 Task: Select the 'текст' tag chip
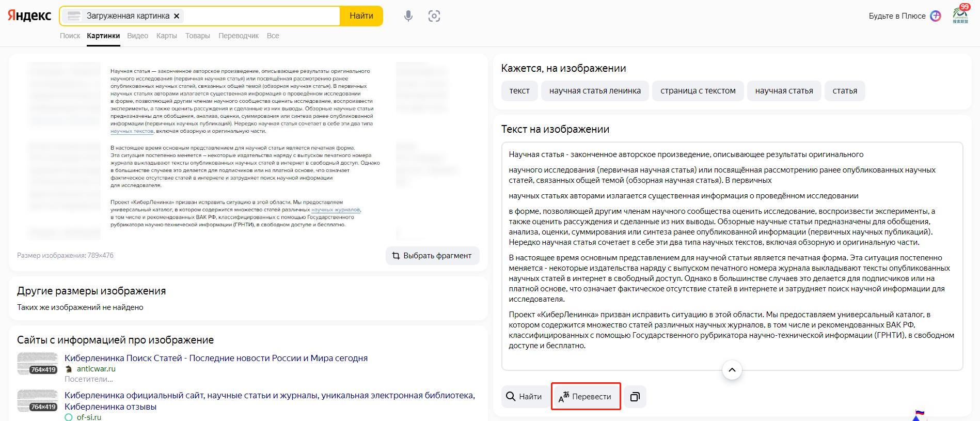[519, 91]
